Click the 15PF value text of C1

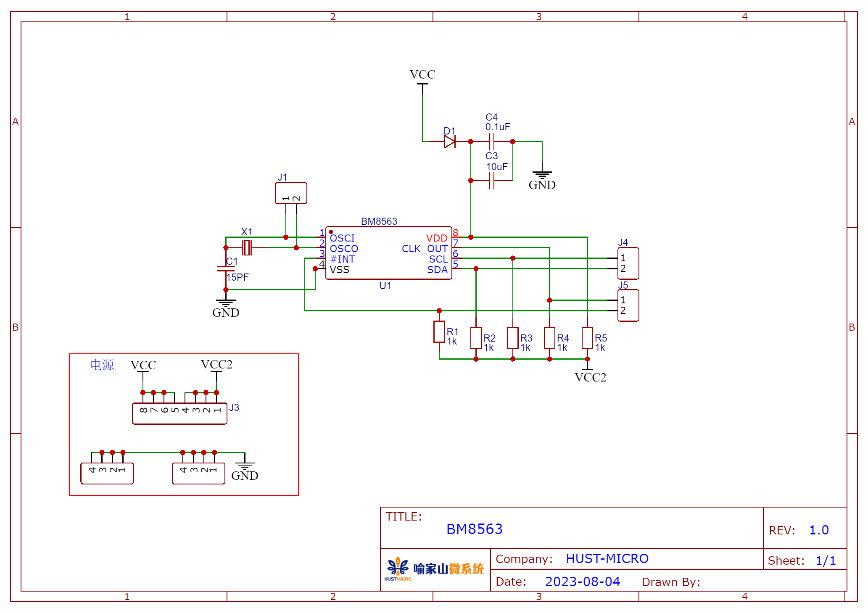pos(237,277)
